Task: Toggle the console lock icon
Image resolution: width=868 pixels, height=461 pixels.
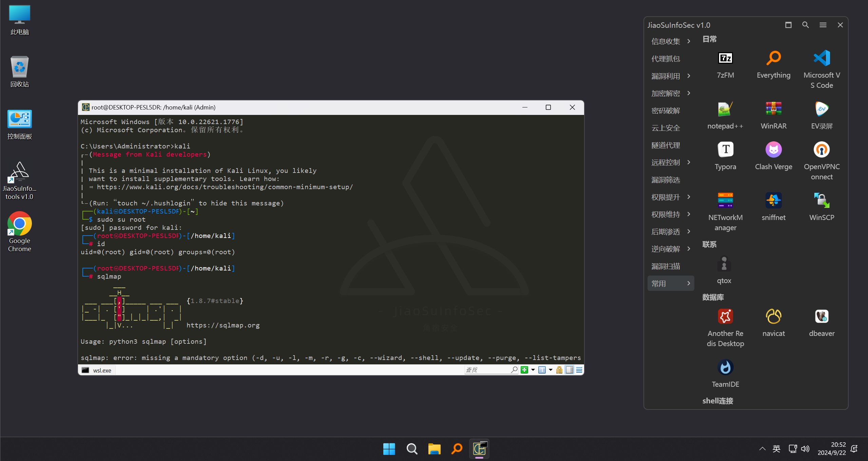Action: click(x=559, y=370)
